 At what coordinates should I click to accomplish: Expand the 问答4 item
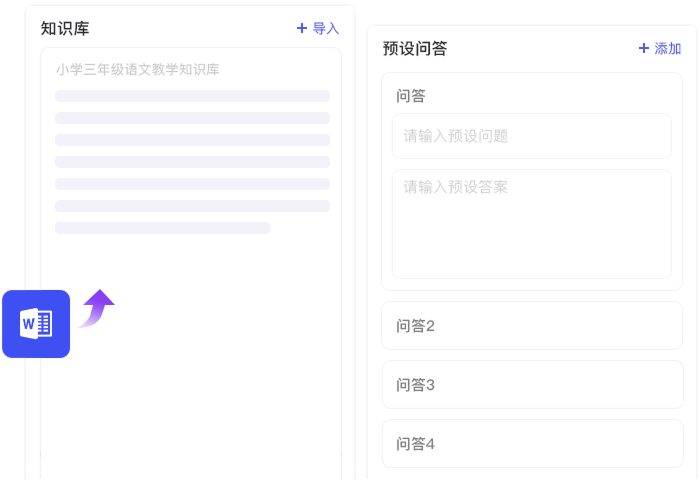pos(533,443)
